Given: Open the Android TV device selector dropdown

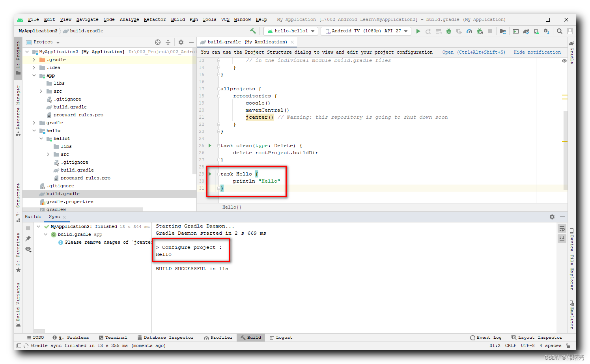Looking at the screenshot, I should 366,31.
